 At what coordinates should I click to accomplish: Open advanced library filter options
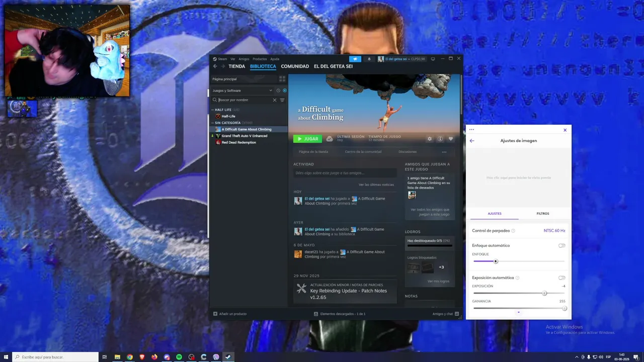[x=282, y=100]
